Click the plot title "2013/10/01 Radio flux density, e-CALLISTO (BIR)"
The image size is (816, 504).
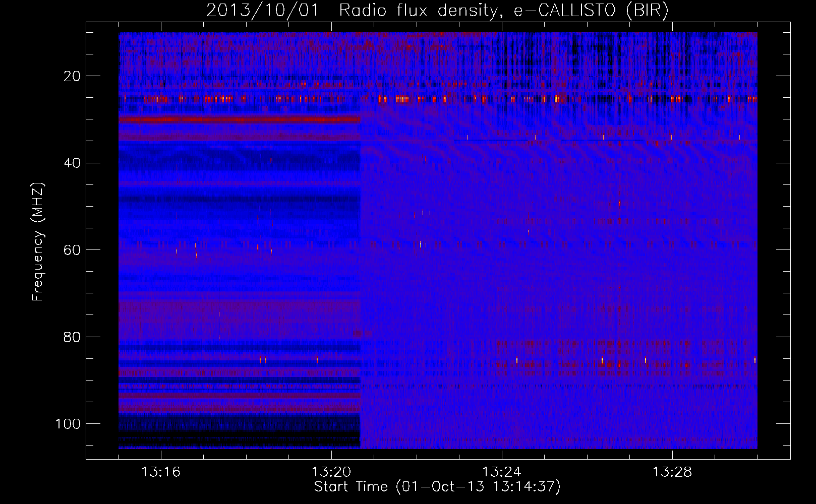click(x=437, y=11)
